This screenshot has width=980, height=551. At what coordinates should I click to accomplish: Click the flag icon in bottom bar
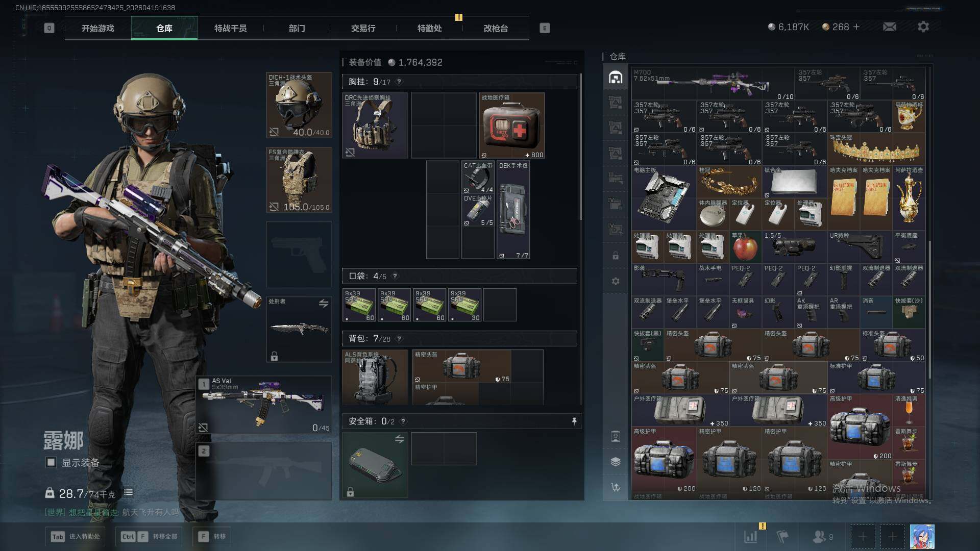pos(782,536)
